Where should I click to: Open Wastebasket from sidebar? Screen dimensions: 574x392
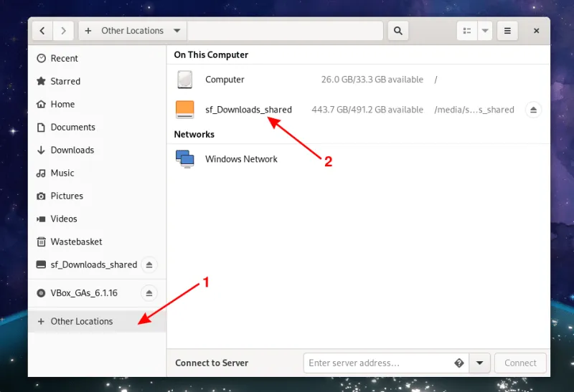[x=76, y=242]
